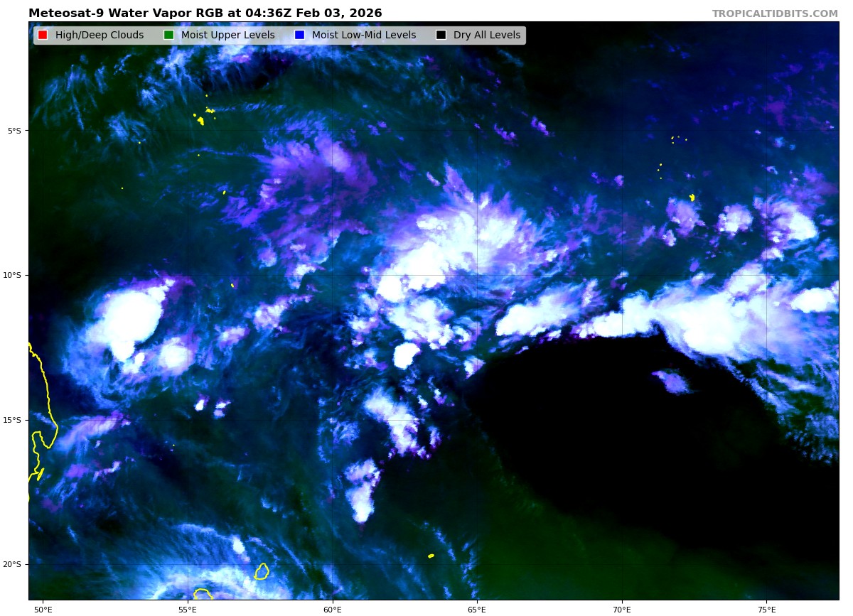Select the "High/Deep Clouds" legend label
The width and height of the screenshot is (853, 616).
click(x=99, y=36)
